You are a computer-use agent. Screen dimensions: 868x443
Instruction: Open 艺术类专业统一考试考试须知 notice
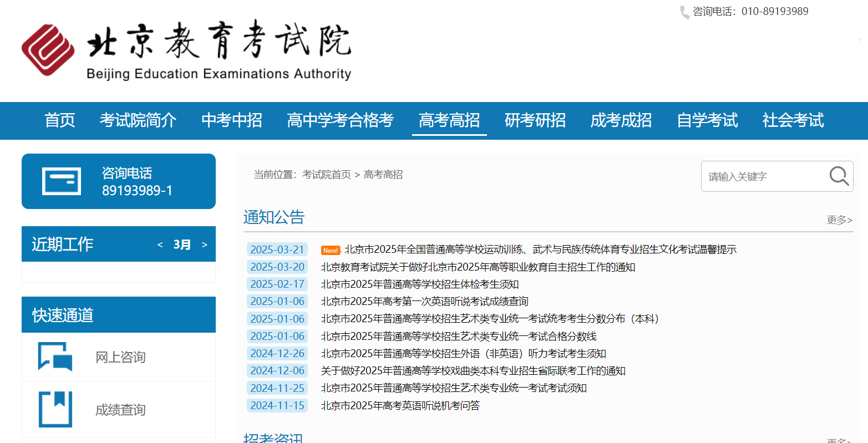[x=454, y=388]
